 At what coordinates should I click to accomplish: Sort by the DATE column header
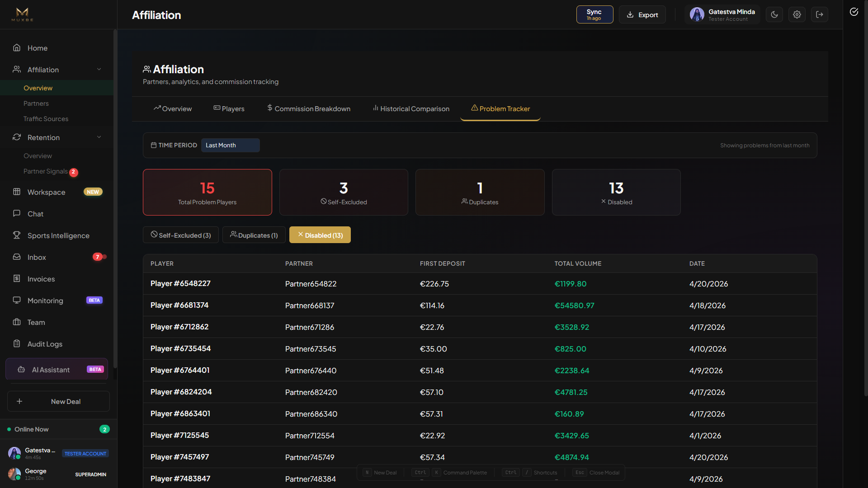697,263
